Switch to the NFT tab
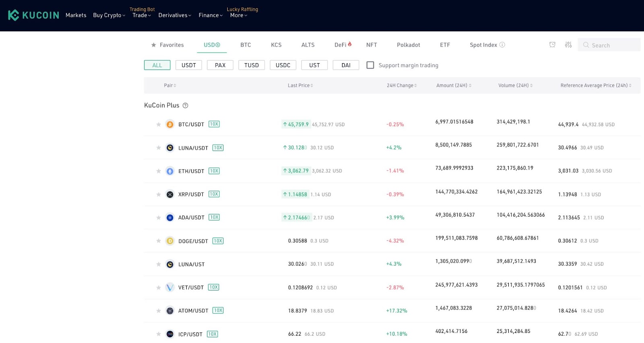This screenshot has height=343, width=644. (372, 45)
